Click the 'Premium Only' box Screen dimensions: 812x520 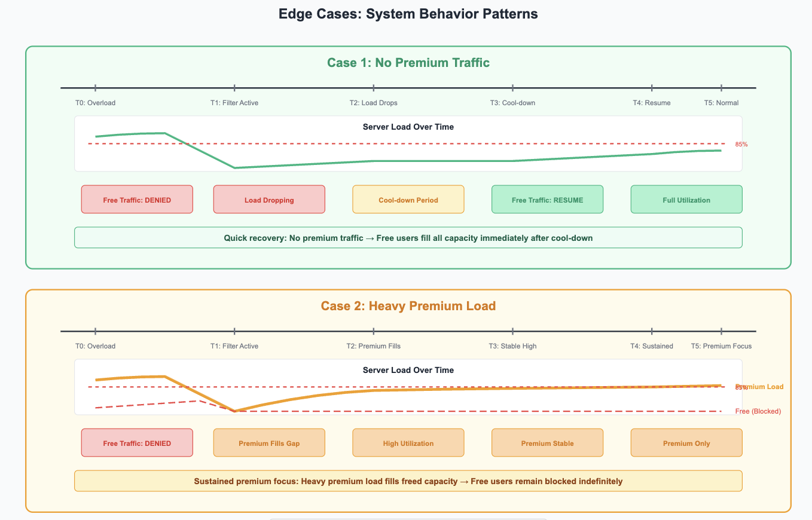(x=686, y=442)
